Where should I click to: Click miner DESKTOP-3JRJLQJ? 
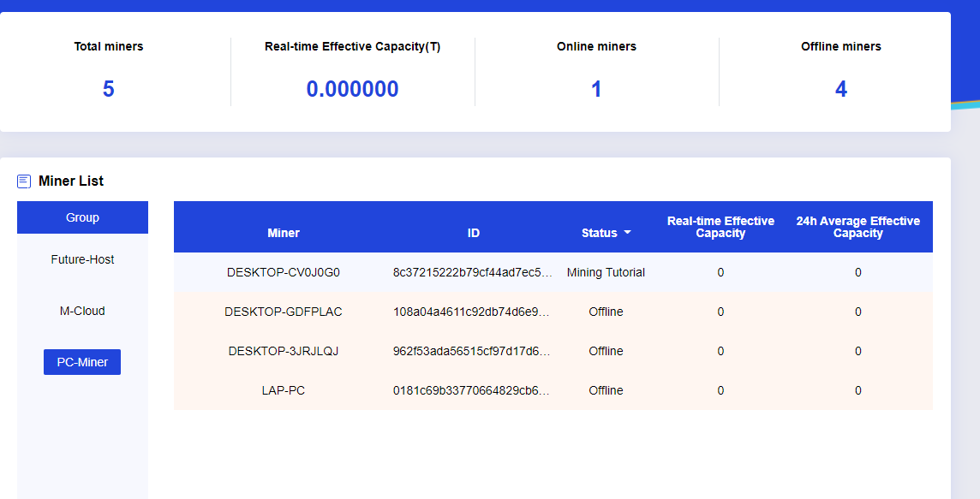coord(284,351)
